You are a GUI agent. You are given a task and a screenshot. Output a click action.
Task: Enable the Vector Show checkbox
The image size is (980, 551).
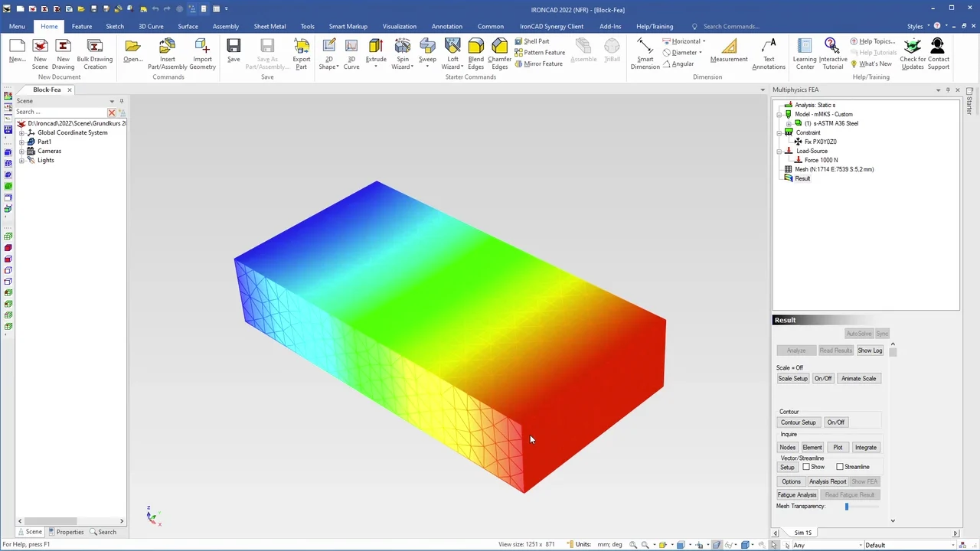(806, 467)
